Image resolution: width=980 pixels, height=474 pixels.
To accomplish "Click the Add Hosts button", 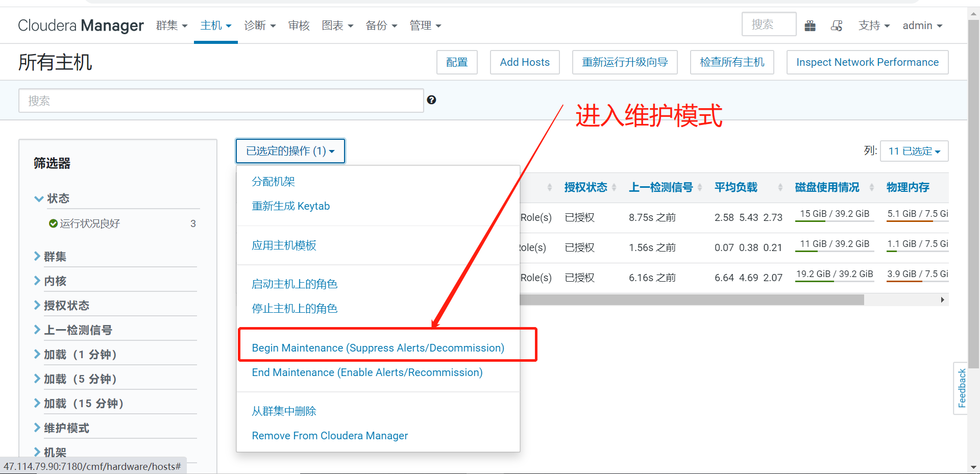I will [x=524, y=62].
